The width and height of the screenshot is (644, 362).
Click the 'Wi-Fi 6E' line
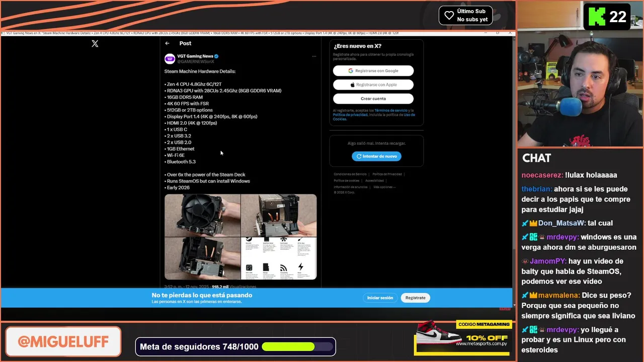point(175,155)
